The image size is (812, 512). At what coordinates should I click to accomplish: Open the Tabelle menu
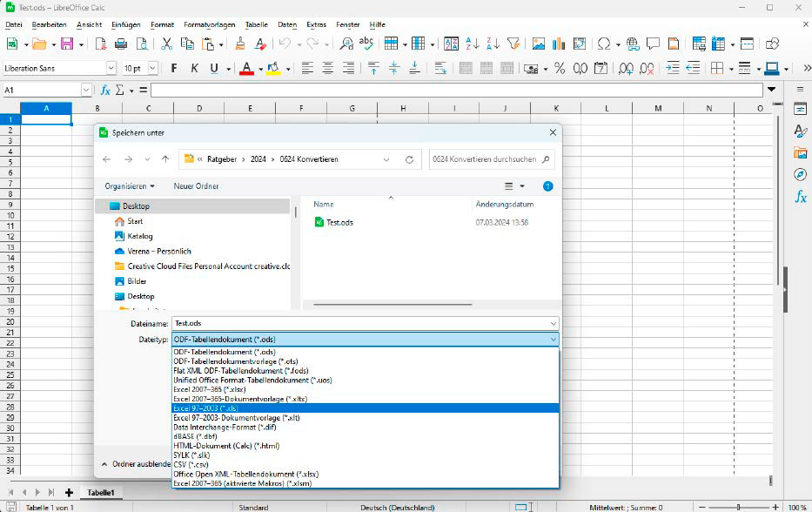coord(256,24)
